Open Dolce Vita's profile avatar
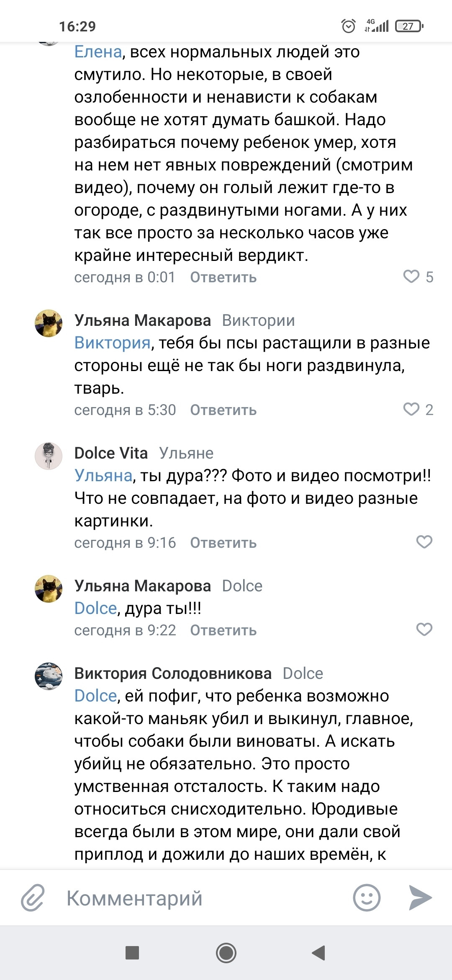Screen dimensions: 452x980 coord(49,456)
